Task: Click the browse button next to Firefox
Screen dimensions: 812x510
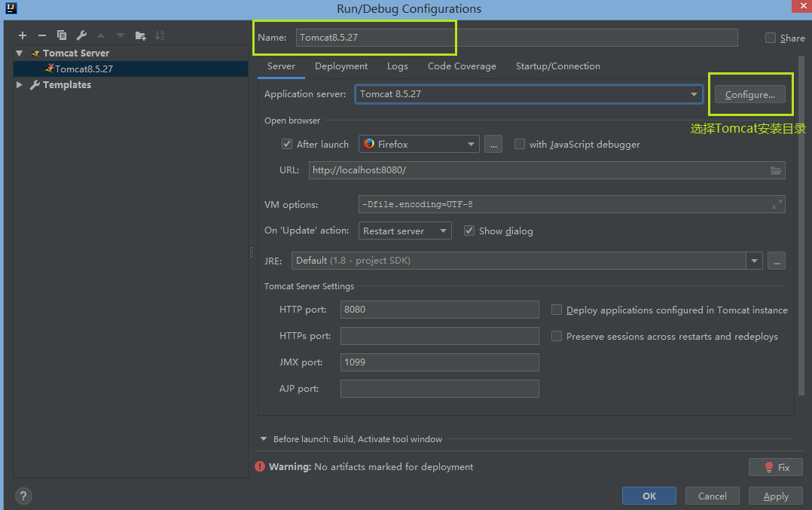Action: coord(493,145)
